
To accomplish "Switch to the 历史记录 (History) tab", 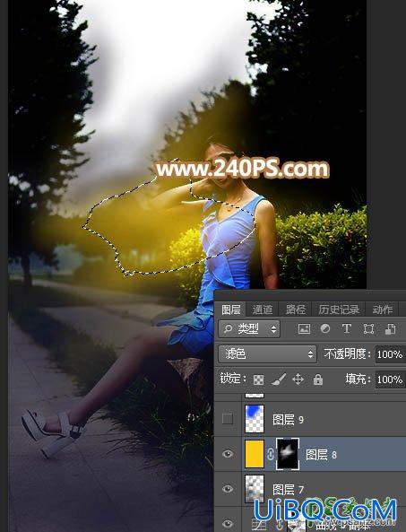I will click(339, 310).
